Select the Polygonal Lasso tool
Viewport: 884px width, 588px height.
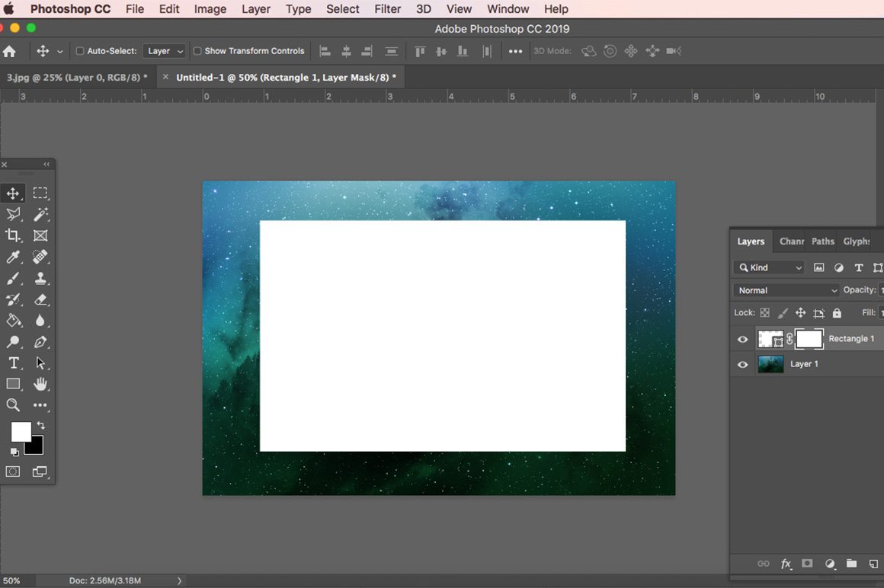click(13, 214)
